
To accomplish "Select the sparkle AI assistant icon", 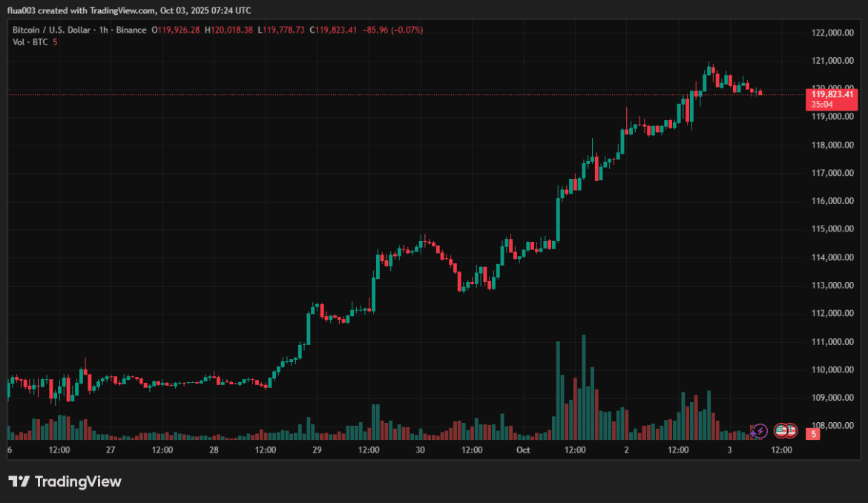I will coord(752,432).
